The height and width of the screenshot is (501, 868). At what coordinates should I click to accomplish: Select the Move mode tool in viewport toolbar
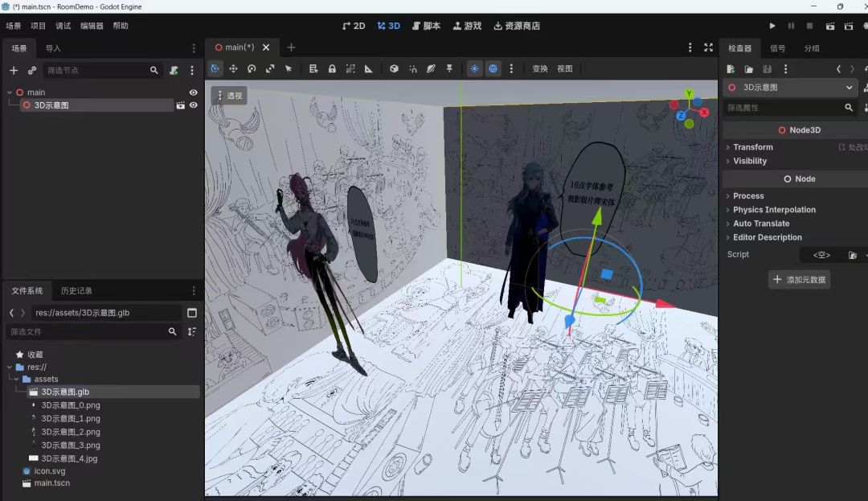pos(233,68)
